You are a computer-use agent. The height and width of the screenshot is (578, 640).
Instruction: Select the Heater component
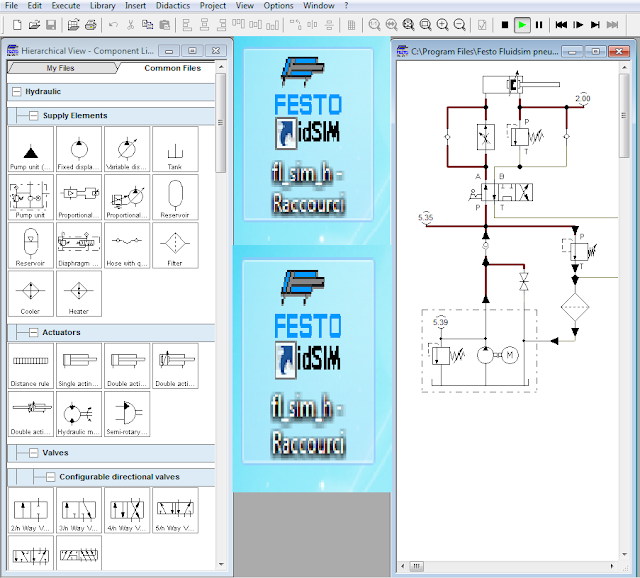79,293
